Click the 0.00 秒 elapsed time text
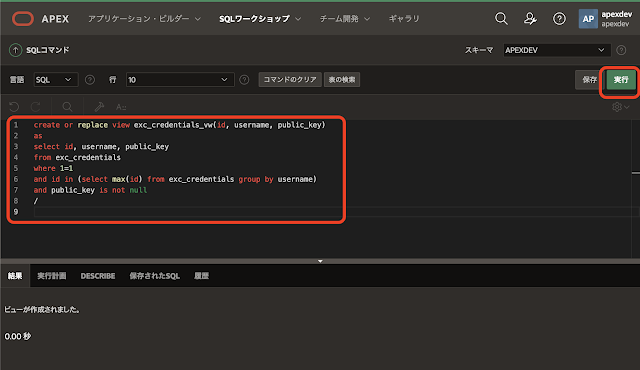640x370 pixels. coord(18,337)
